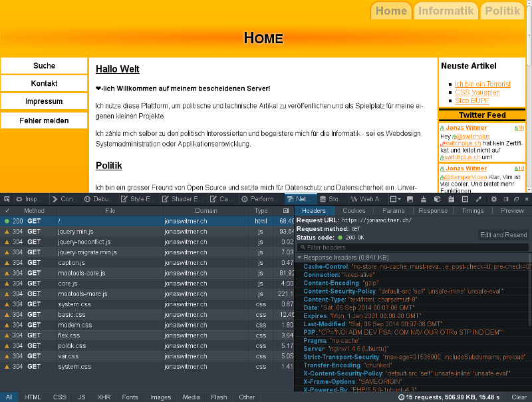Activate the Eyedropper tool icon

(479, 198)
